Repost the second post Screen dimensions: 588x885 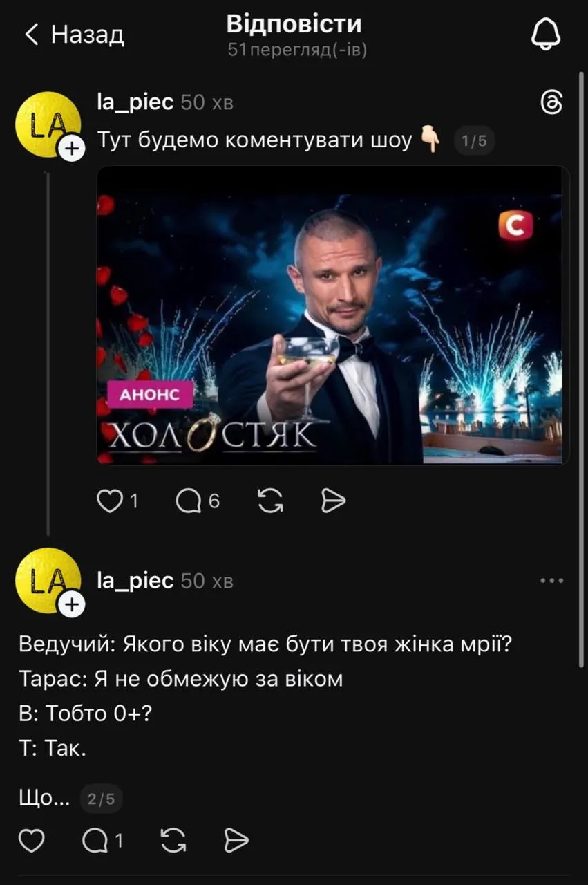click(173, 840)
